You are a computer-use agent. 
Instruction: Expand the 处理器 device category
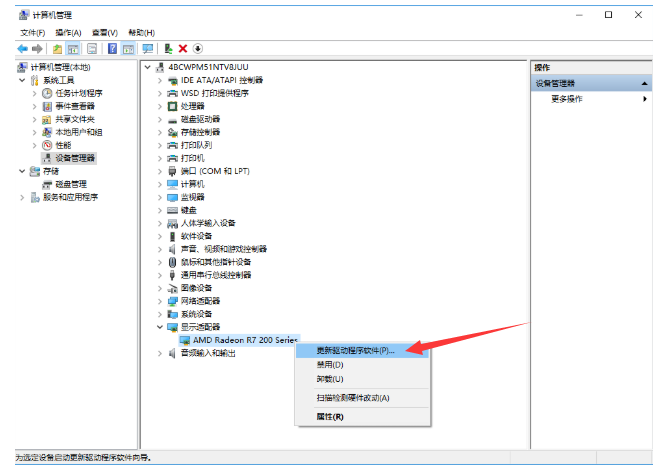[160, 106]
